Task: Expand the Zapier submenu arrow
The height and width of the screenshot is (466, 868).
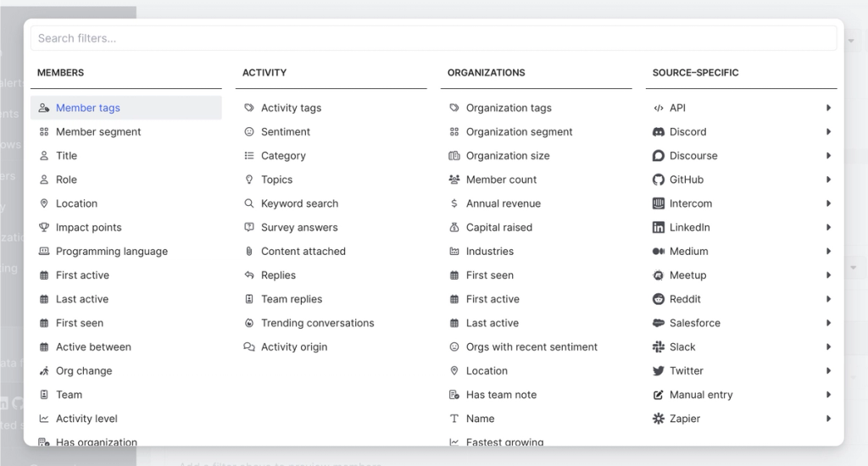Action: point(828,419)
